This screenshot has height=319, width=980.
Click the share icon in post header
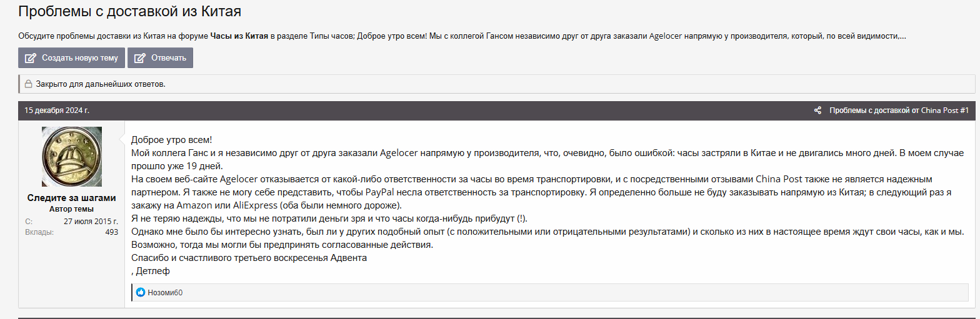coord(817,110)
